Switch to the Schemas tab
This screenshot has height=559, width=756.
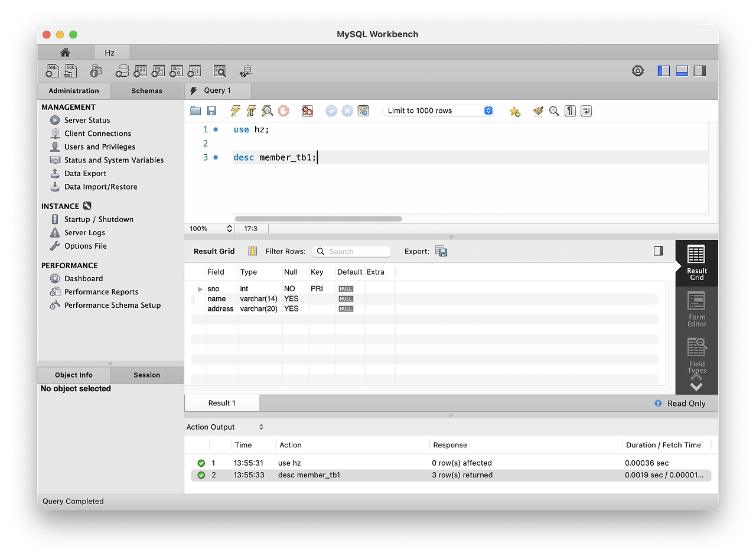point(146,91)
